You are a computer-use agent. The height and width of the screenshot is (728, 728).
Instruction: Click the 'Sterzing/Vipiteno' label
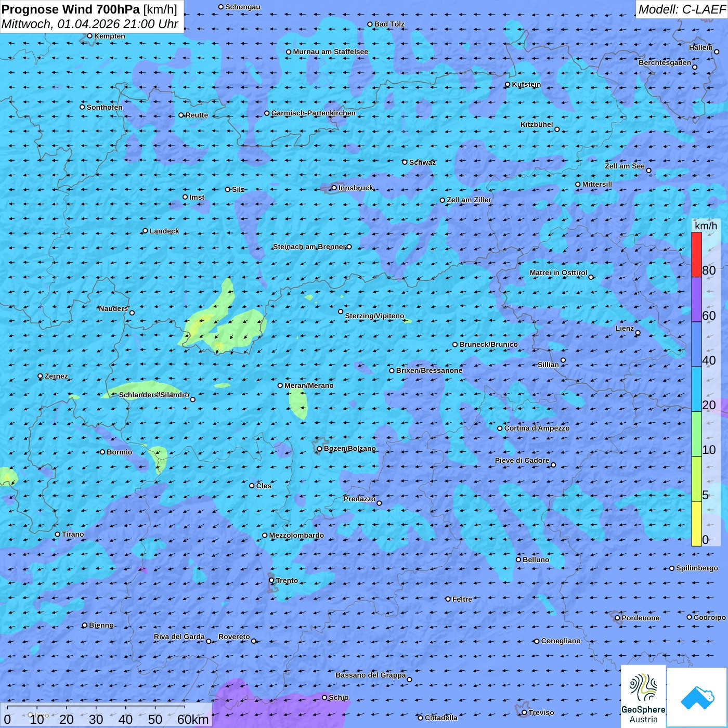(374, 316)
